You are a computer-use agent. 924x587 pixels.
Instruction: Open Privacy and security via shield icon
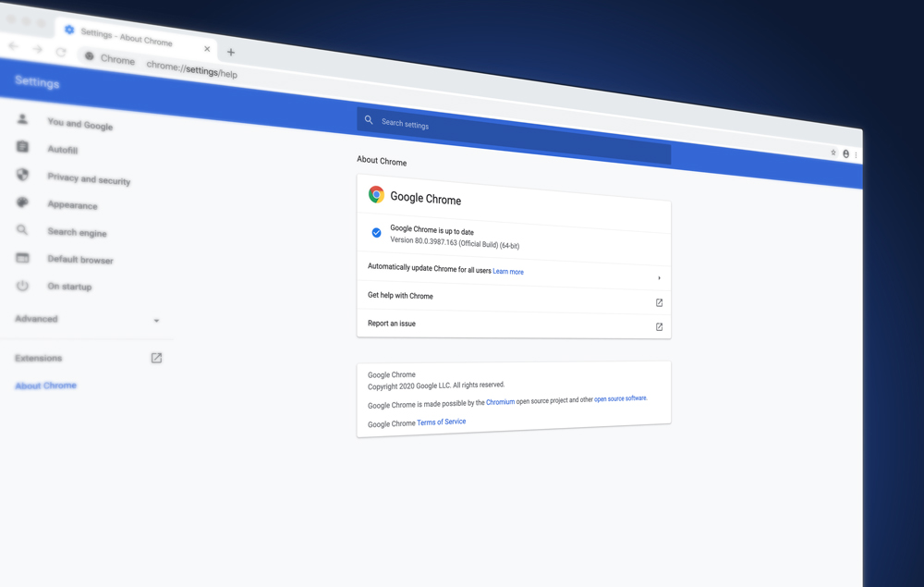click(x=22, y=174)
